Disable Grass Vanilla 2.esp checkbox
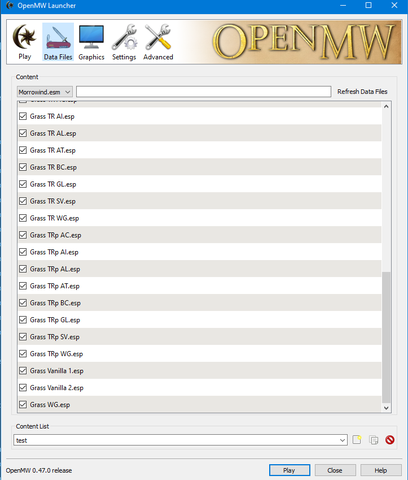 23,388
